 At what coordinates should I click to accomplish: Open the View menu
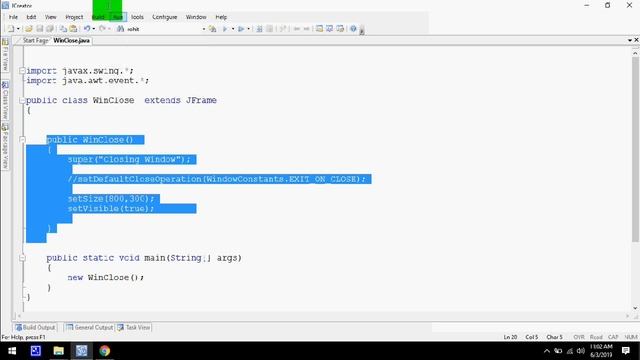pos(51,17)
